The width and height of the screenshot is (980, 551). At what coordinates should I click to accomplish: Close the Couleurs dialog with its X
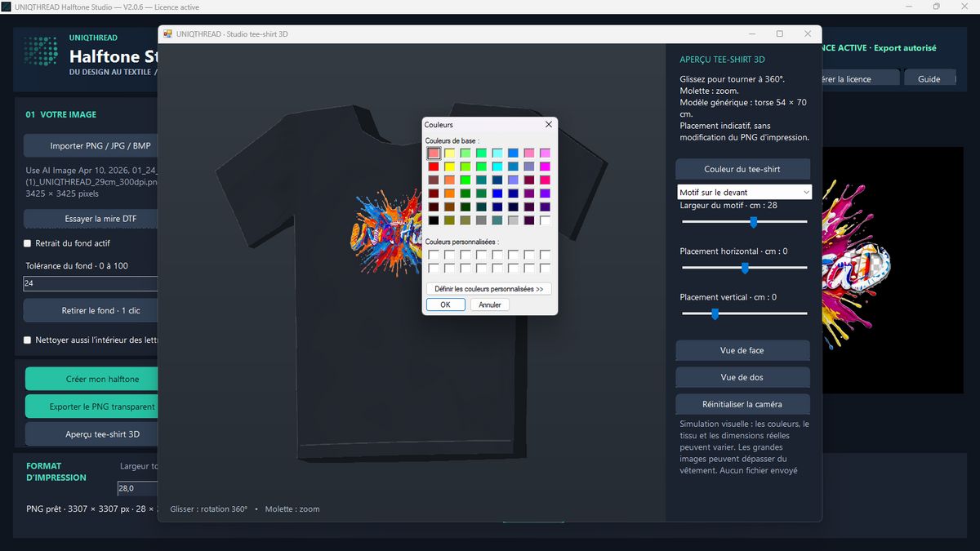[x=549, y=125]
